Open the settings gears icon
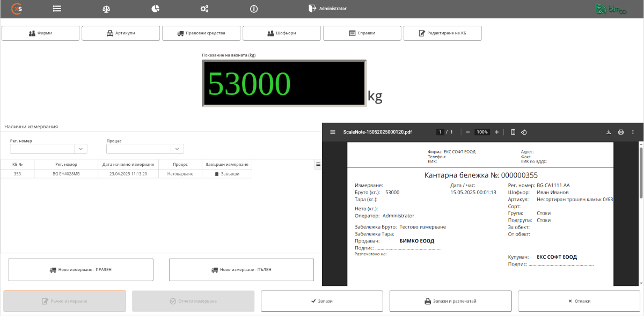 [204, 9]
